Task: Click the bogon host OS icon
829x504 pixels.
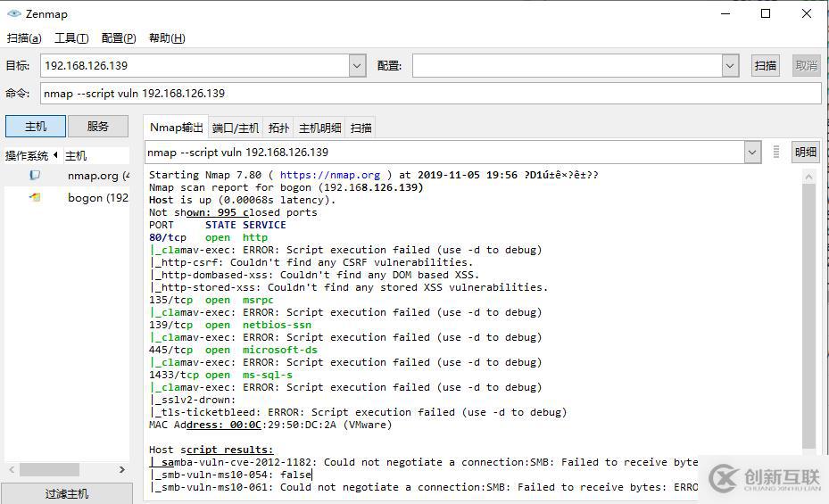Action: [x=35, y=197]
